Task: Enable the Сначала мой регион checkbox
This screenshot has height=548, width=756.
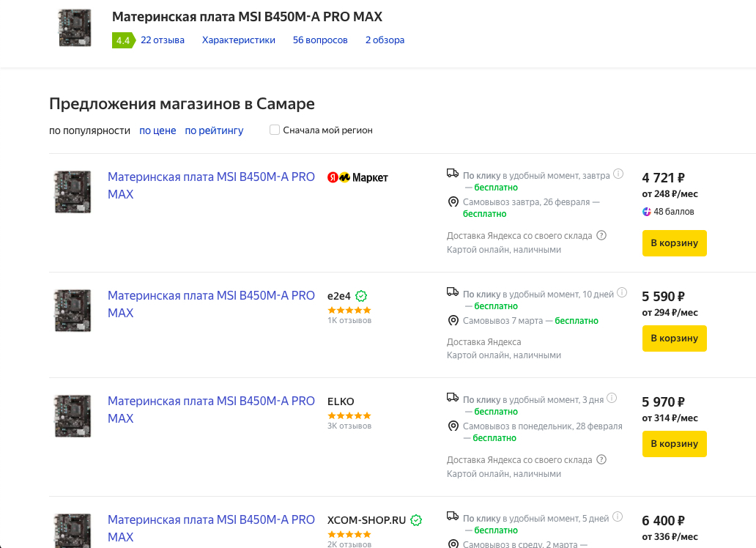Action: click(275, 130)
